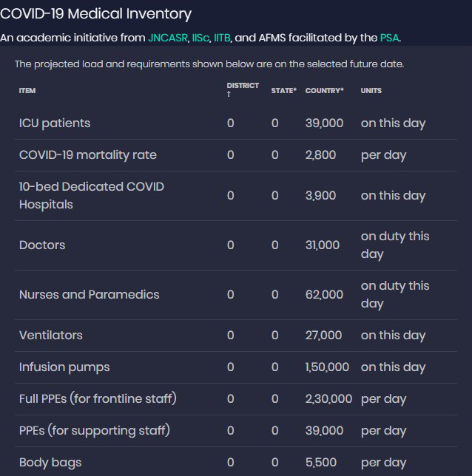Select the Nurses and Paramedics row

[90, 294]
